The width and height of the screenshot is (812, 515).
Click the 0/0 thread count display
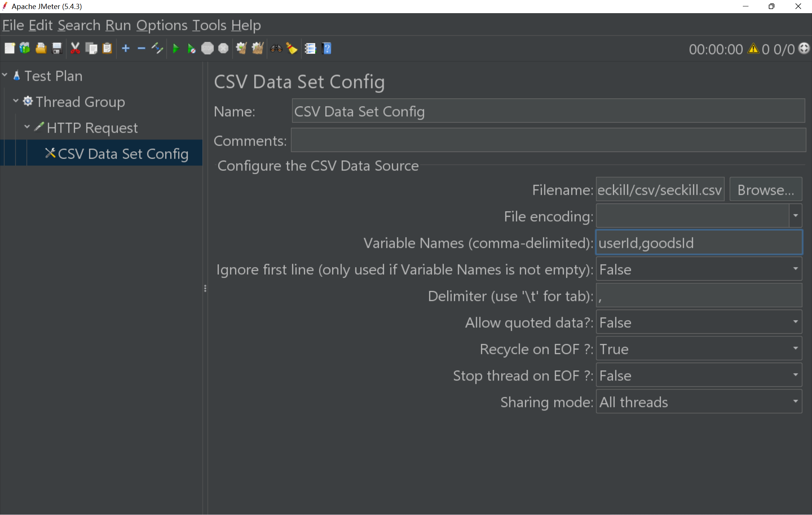coord(784,49)
